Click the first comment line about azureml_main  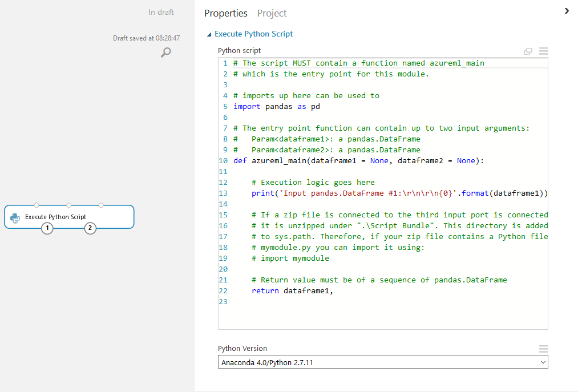[x=359, y=63]
